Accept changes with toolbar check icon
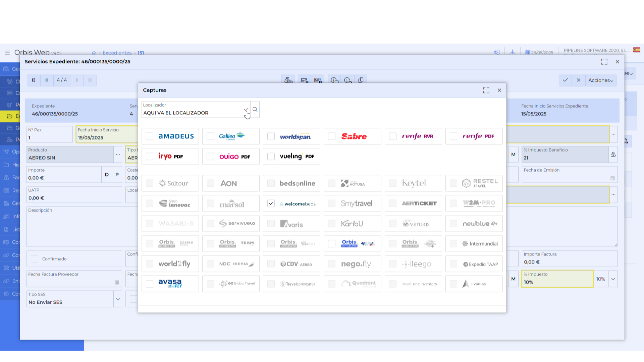Viewport: 644px width, 362px height. [x=565, y=80]
